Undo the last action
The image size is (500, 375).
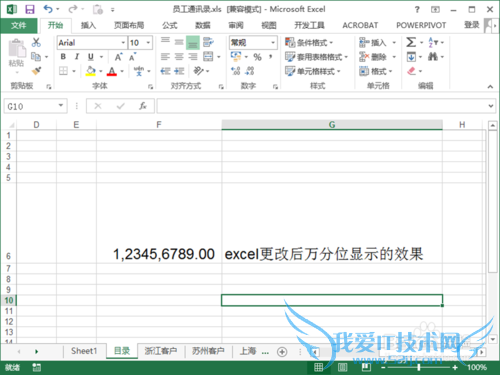pyautogui.click(x=48, y=9)
